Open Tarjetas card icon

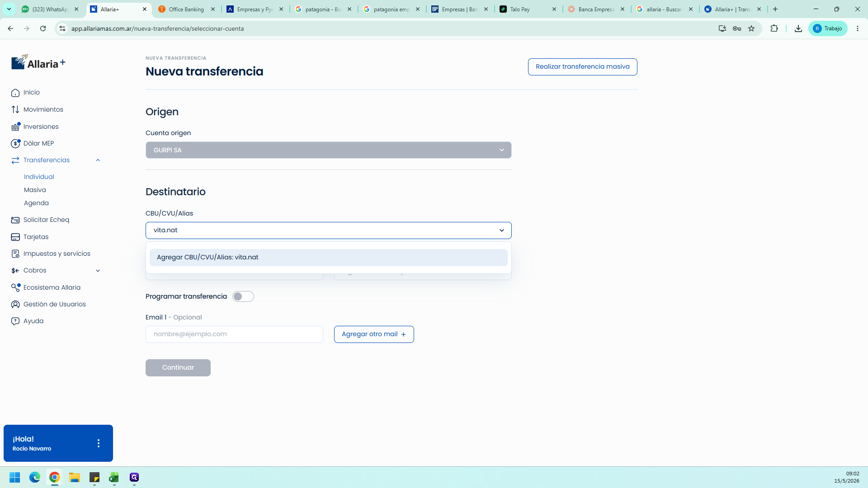click(15, 237)
